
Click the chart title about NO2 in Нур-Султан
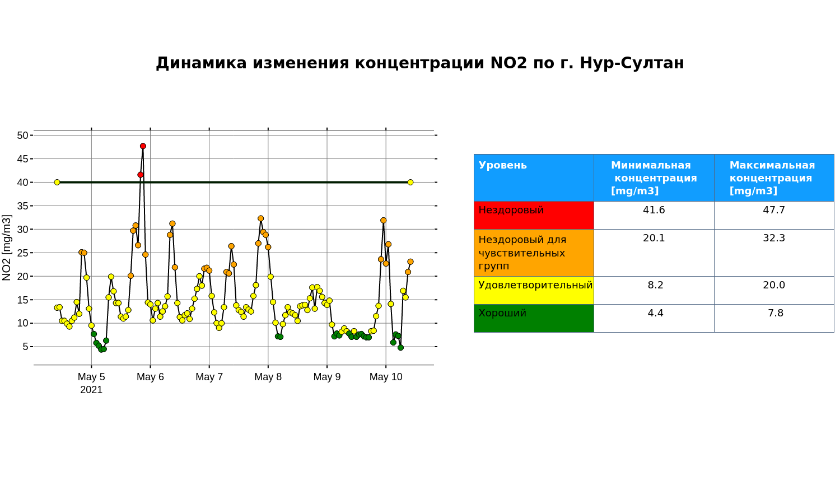point(420,63)
